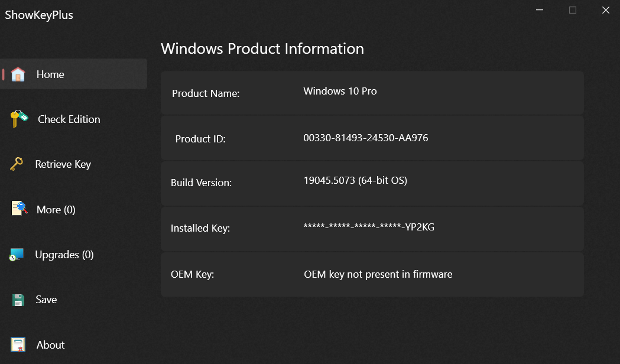Click the ShowKeyPlus window title

[x=39, y=15]
